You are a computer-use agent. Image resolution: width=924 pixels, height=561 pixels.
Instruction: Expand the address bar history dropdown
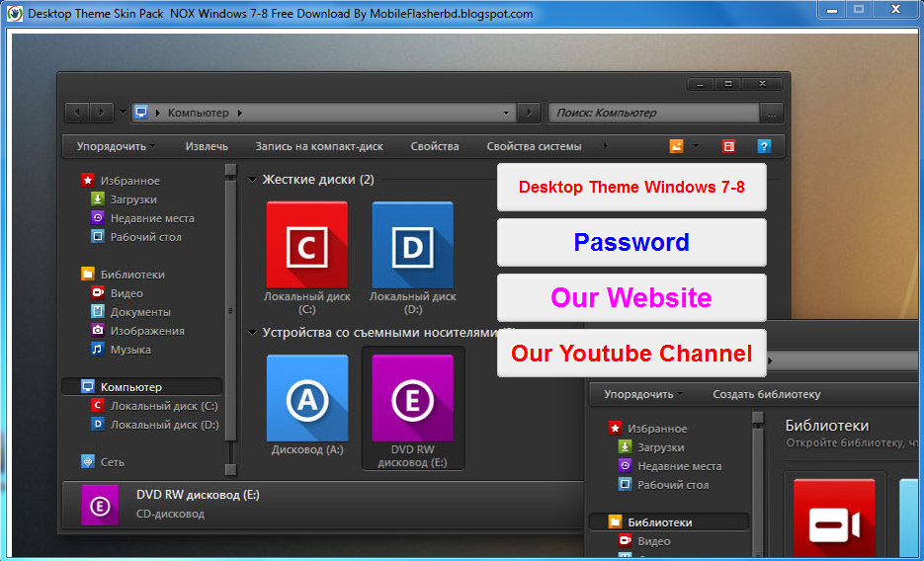coord(506,113)
